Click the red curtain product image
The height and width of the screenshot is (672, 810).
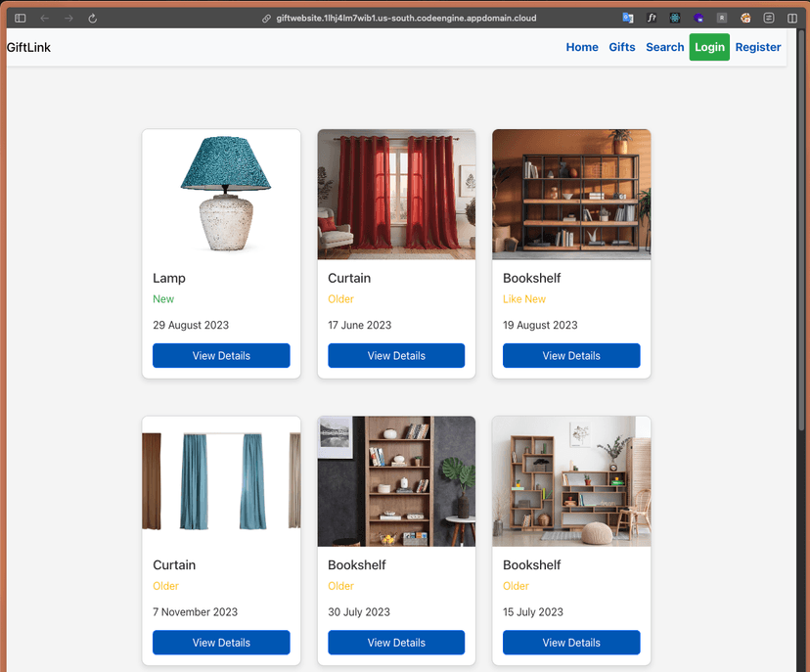tap(396, 195)
